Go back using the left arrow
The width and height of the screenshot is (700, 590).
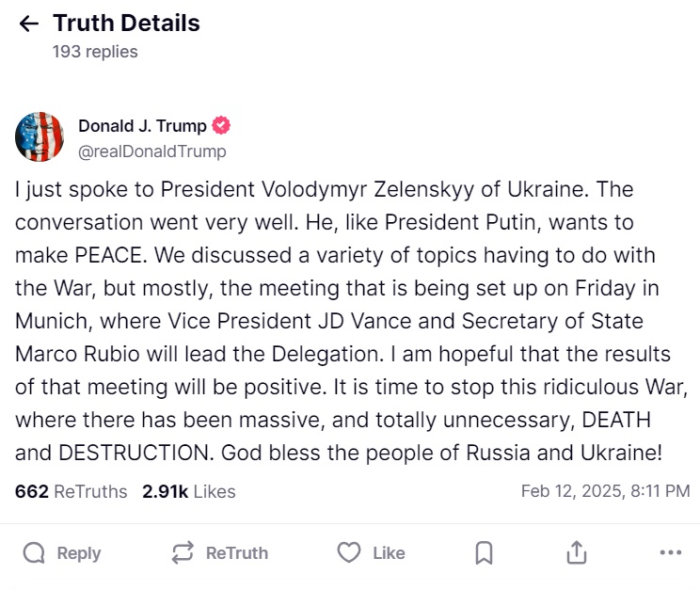click(x=29, y=24)
